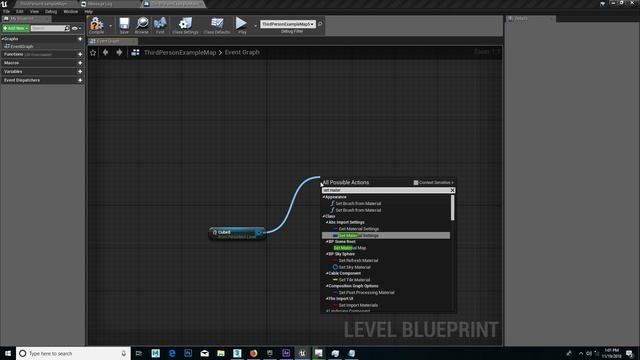The height and width of the screenshot is (360, 640).
Task: Click the My Blueprint search field
Action: click(x=48, y=28)
